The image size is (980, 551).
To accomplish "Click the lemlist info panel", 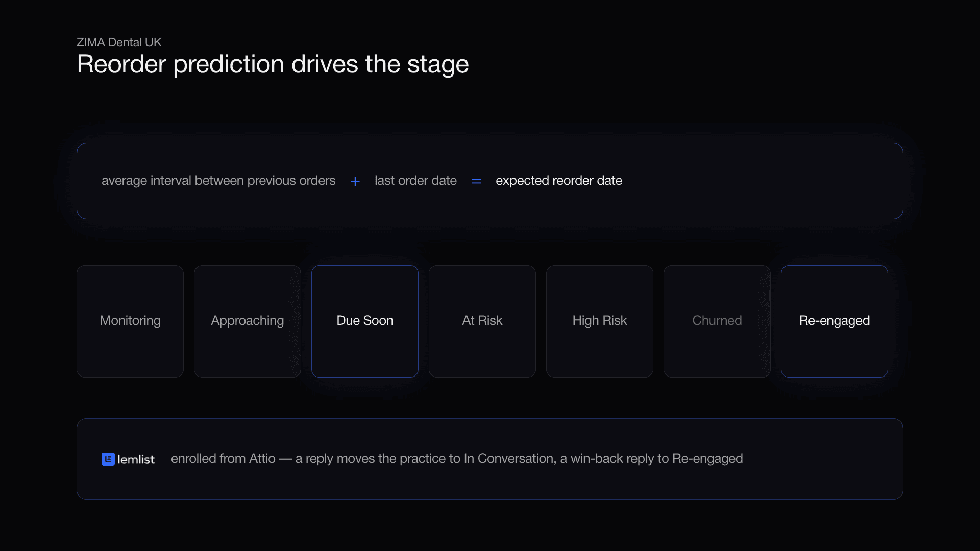I will tap(490, 459).
